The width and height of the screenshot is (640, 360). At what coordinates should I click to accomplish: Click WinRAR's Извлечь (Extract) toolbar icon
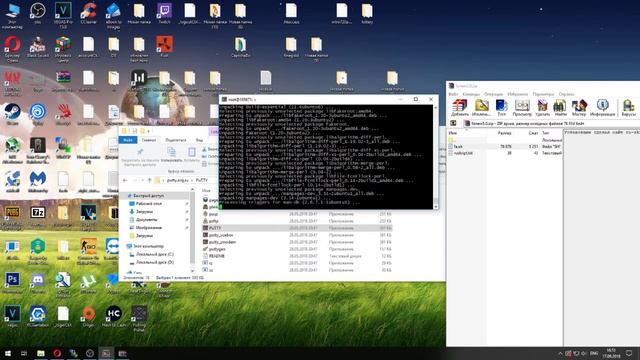coord(481,108)
